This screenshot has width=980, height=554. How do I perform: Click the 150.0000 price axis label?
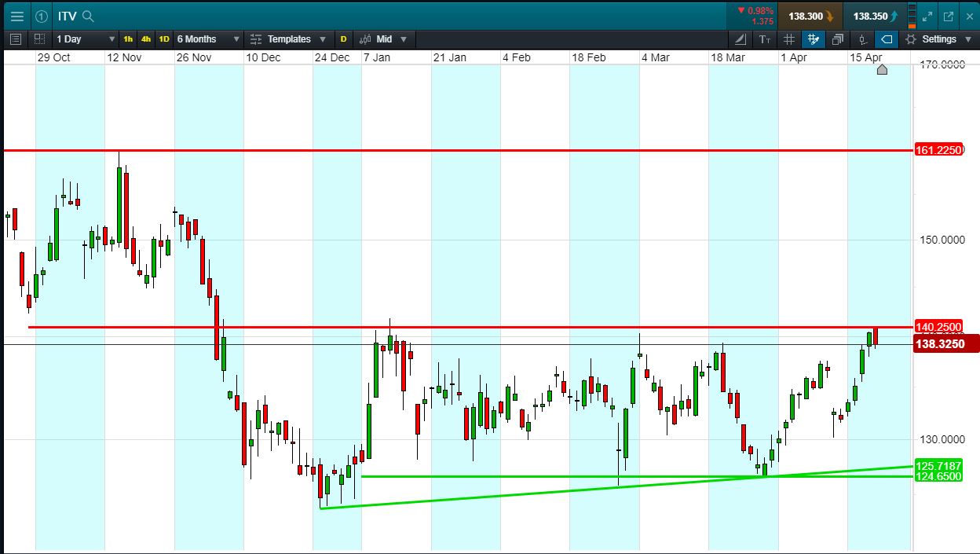(942, 240)
